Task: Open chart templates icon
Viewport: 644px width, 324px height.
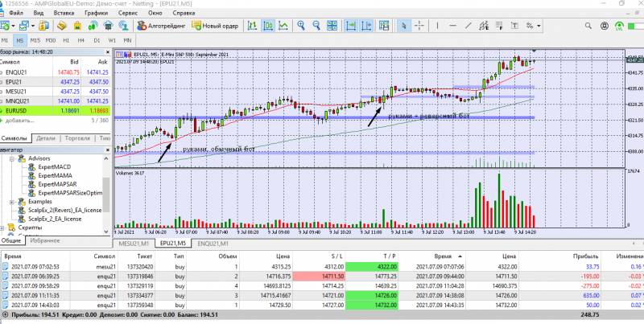Action: click(384, 26)
